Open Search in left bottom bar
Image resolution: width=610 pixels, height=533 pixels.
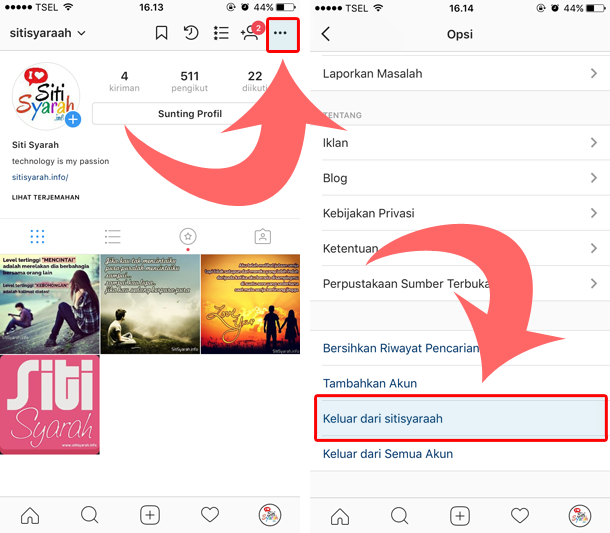90,515
